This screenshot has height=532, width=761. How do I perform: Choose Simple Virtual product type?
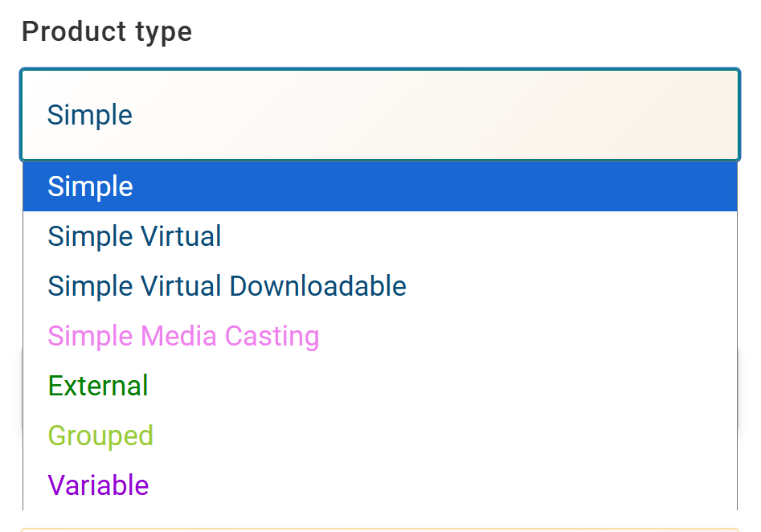click(135, 236)
